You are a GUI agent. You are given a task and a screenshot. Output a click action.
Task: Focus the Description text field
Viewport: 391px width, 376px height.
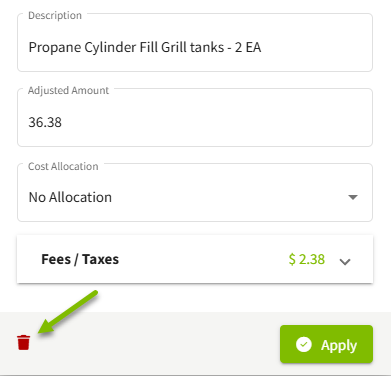pyautogui.click(x=195, y=43)
